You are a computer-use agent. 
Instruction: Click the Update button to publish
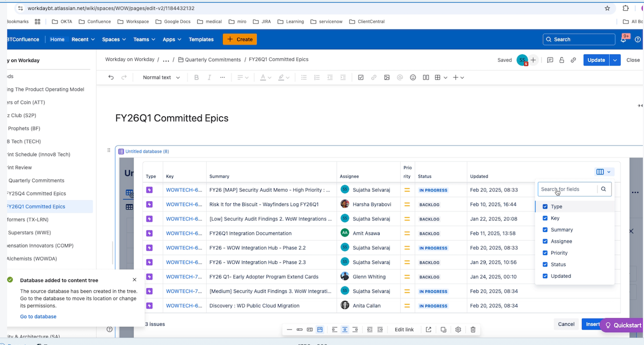click(x=596, y=60)
